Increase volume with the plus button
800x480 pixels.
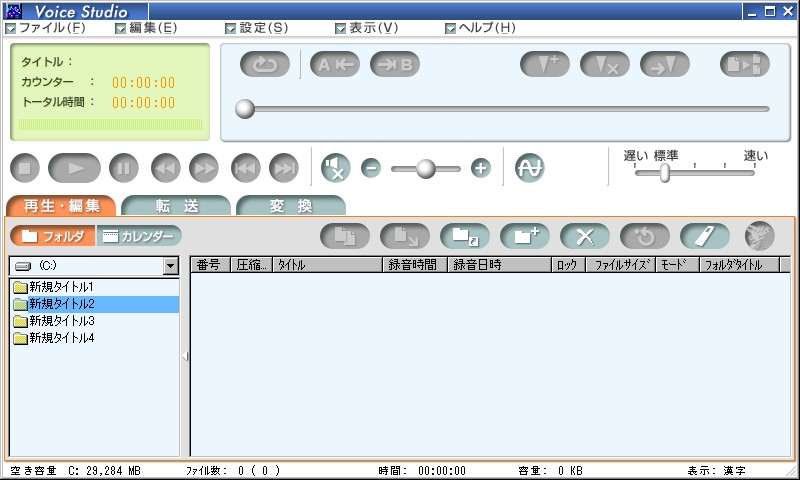pyautogui.click(x=481, y=168)
